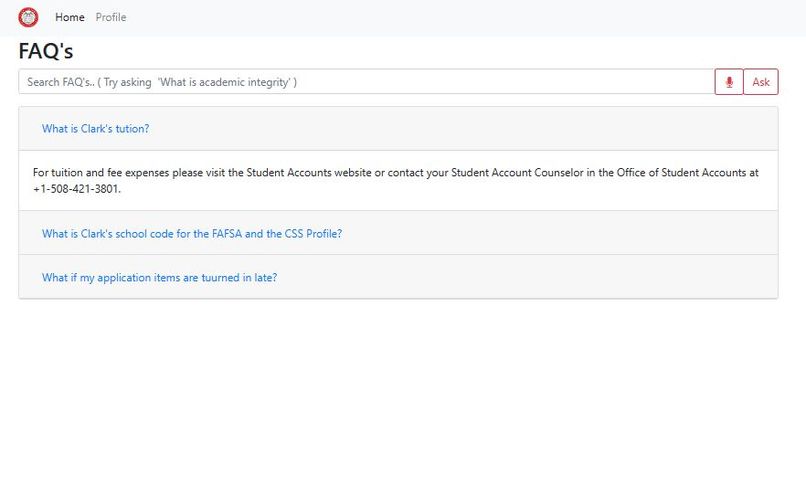Viewport: 806px width, 486px height.
Task: Open the Home navigation link
Action: click(69, 17)
